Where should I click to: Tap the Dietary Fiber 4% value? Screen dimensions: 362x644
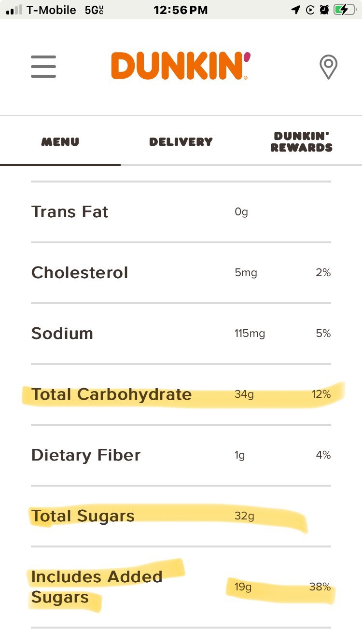(323, 455)
